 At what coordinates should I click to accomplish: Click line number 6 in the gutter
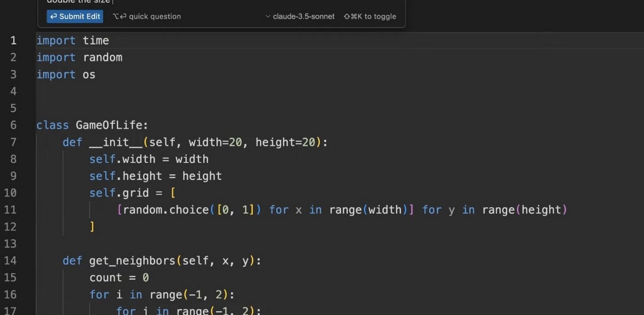click(13, 125)
